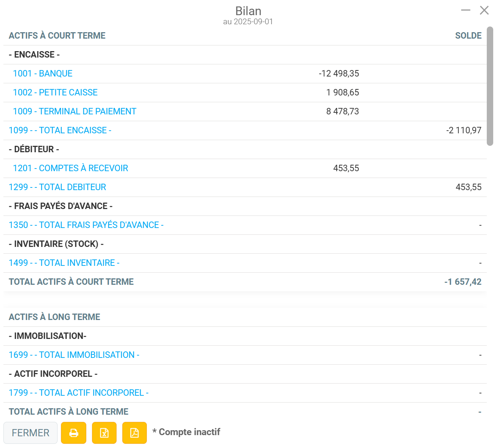Open 1699 TOTAL IMMOBILISATION link

point(74,355)
